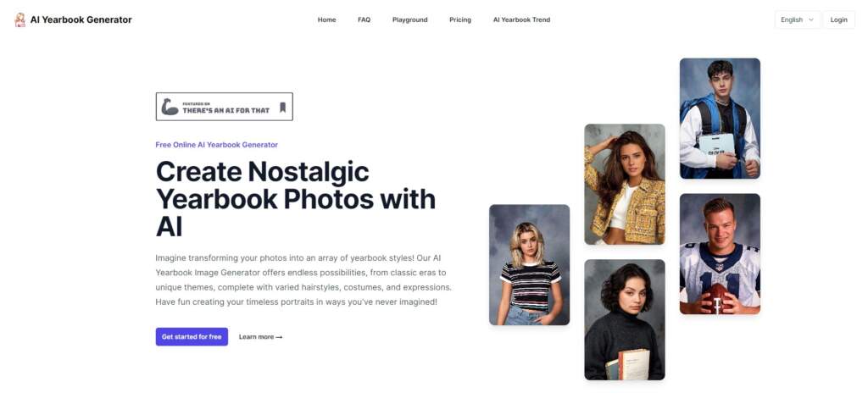Click the flexing arm icon in the badge
This screenshot has width=868, height=415.
coord(170,107)
